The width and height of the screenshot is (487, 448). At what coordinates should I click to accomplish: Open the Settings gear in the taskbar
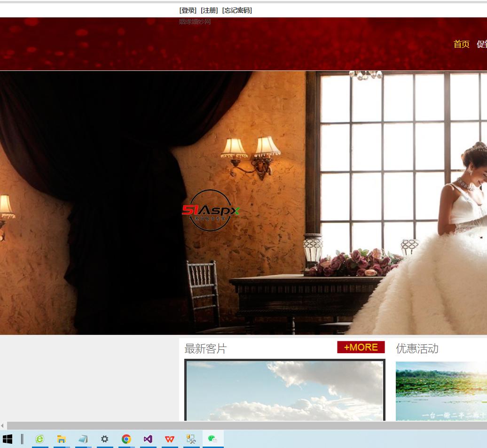[105, 439]
